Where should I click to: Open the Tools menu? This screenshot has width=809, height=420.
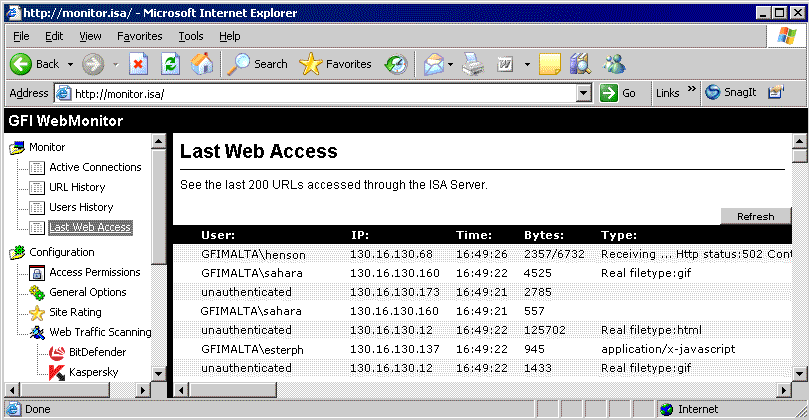[x=191, y=36]
